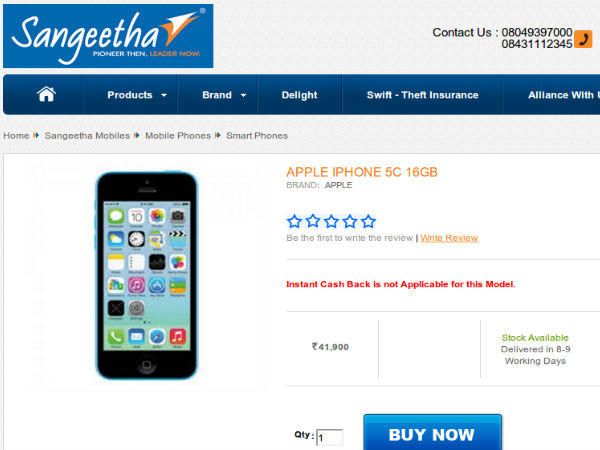Rate product with the fifth star
Screen dimensions: 600x450
click(368, 221)
